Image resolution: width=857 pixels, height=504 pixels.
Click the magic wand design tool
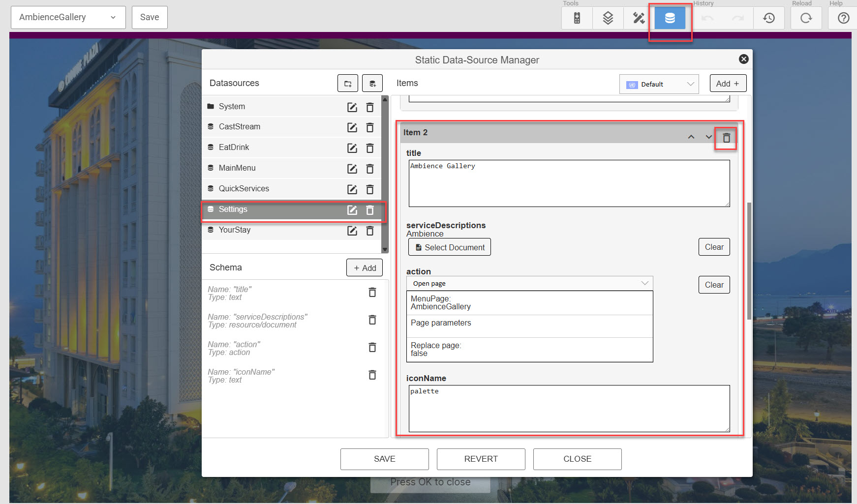pyautogui.click(x=639, y=18)
